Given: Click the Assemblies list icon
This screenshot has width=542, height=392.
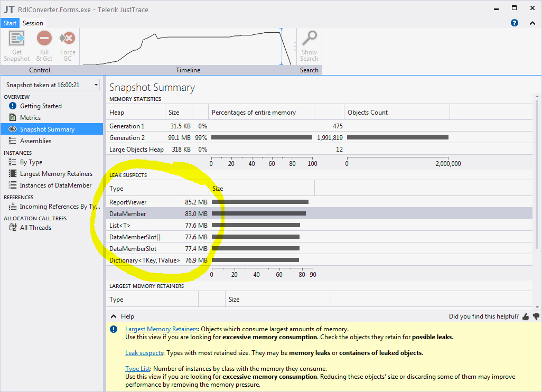Looking at the screenshot, I should 13,141.
